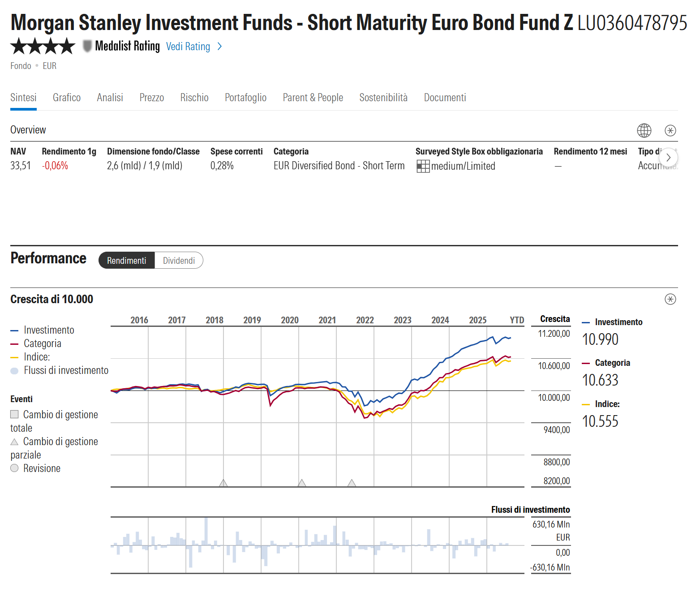Expand overview columns with right chevron
Screen dimensions: 700x592
pos(668,157)
